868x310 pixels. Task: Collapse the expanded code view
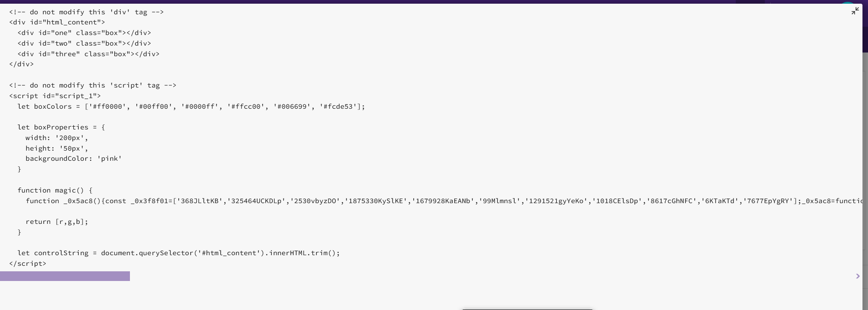coord(855,11)
